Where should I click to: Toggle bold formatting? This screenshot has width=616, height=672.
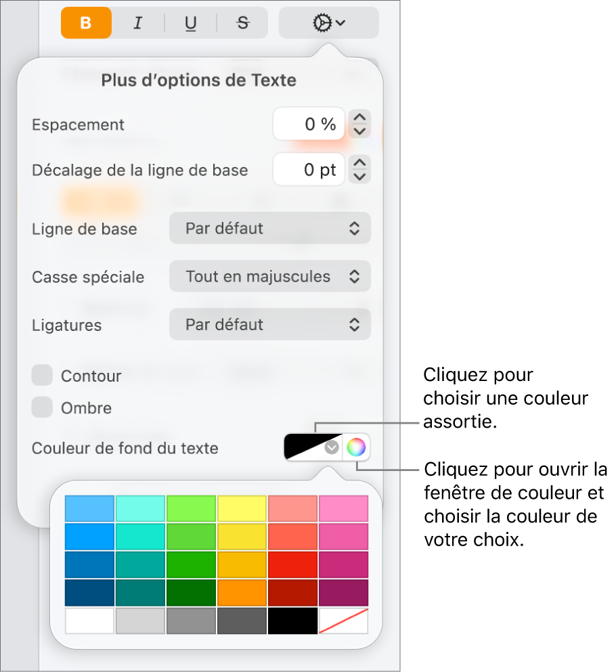pyautogui.click(x=86, y=22)
